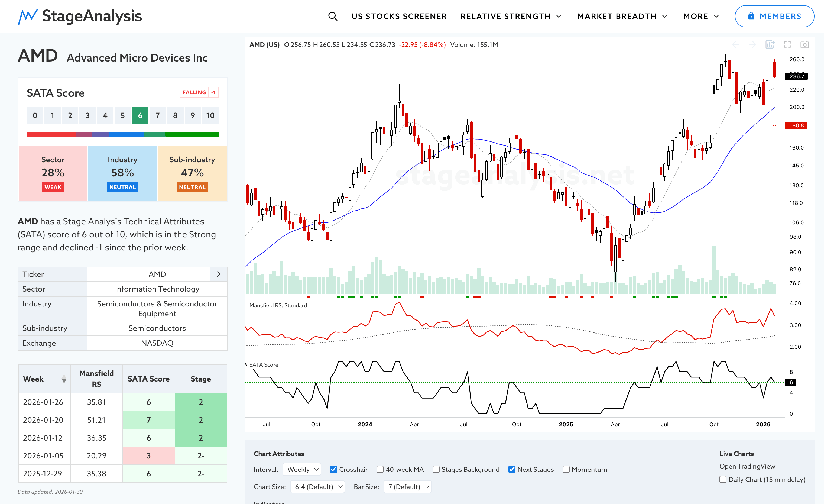
Task: Open TradingView live chart link
Action: tap(747, 466)
